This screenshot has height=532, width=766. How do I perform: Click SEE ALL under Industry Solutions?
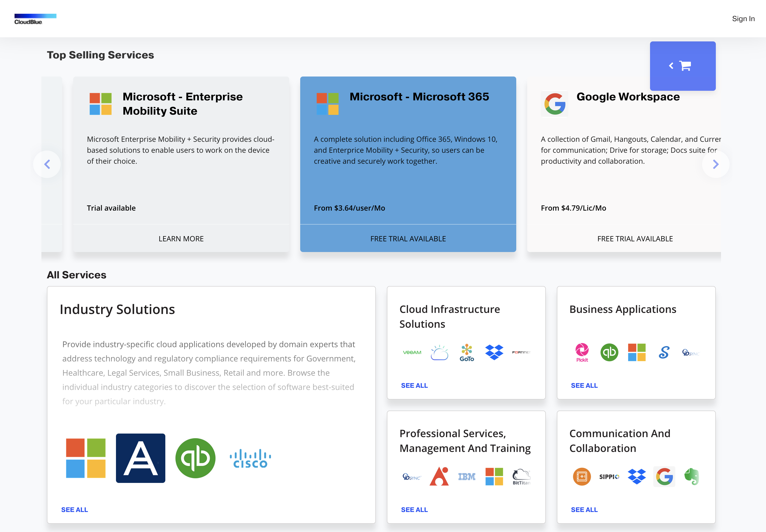point(74,510)
